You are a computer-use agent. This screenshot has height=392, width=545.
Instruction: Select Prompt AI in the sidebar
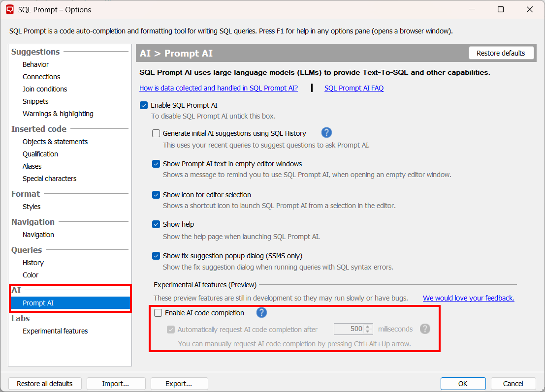[38, 303]
